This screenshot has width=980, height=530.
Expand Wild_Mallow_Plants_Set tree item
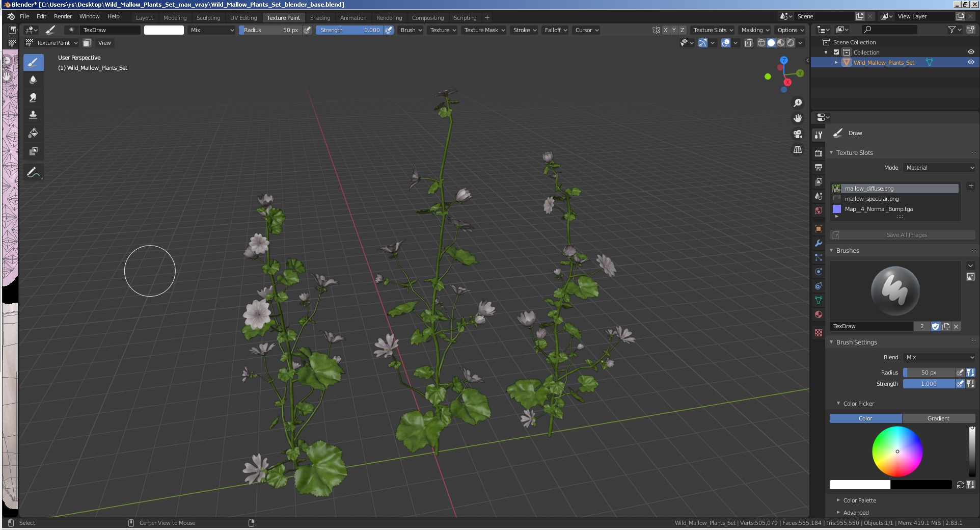coord(836,63)
